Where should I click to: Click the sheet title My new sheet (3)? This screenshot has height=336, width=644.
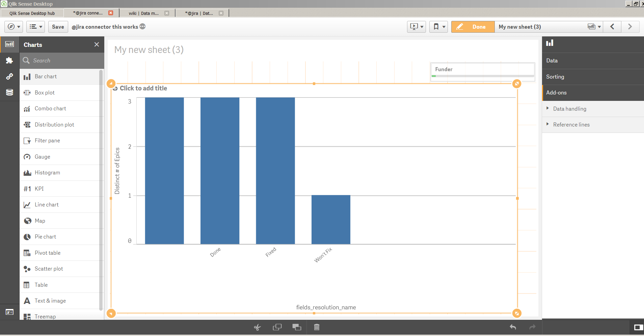coord(149,50)
